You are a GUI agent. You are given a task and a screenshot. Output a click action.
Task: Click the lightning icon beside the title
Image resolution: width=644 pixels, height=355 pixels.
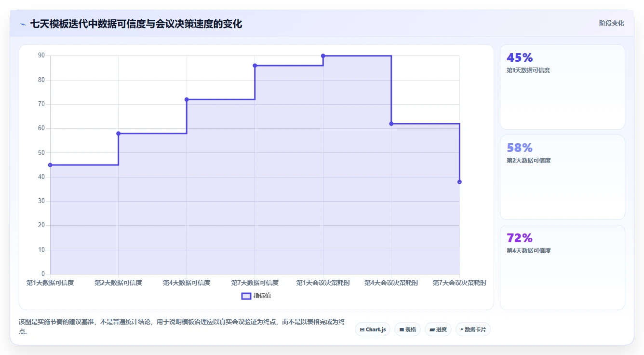click(23, 24)
